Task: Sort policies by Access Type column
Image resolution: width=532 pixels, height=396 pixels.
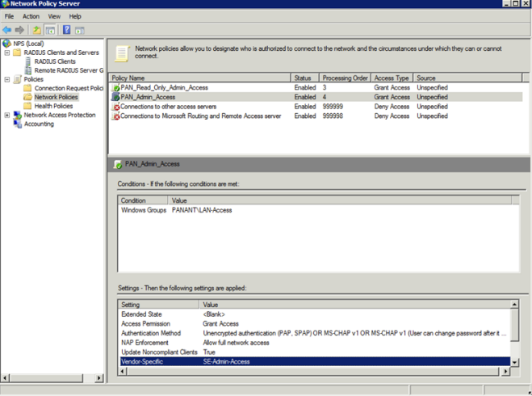Action: 392,78
